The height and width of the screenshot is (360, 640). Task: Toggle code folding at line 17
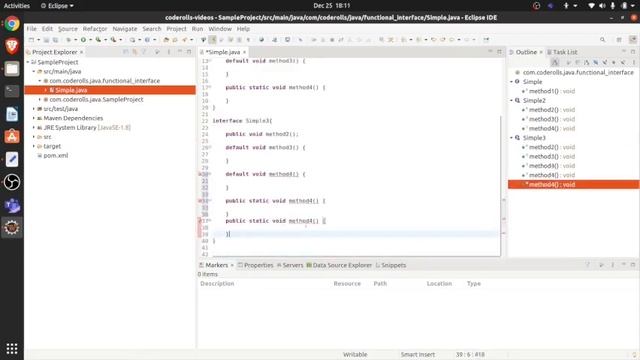coord(210,87)
